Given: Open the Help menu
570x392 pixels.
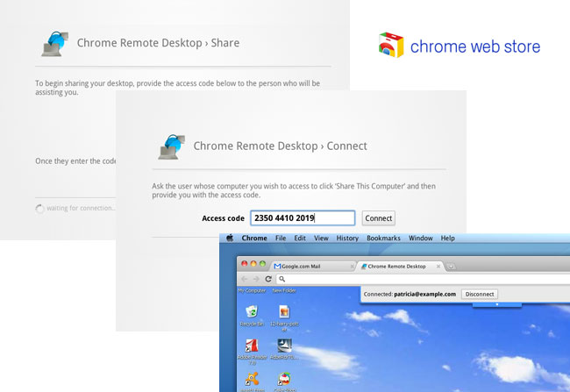Looking at the screenshot, I should (447, 238).
